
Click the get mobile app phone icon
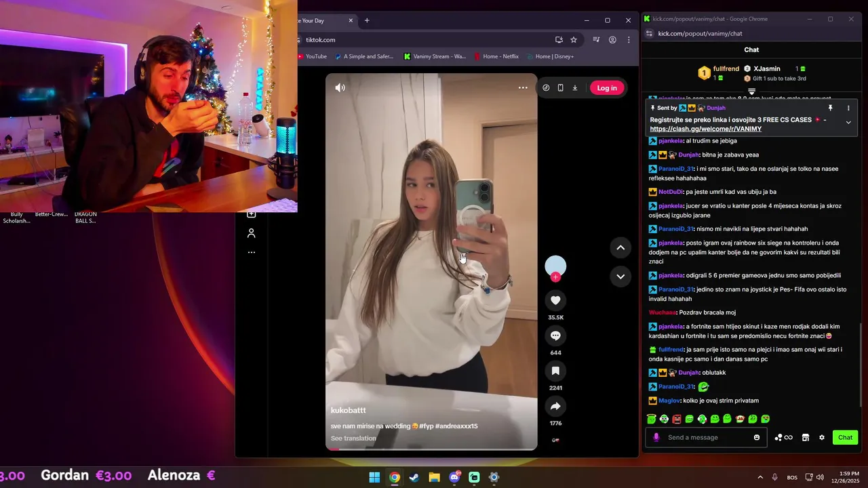560,87
